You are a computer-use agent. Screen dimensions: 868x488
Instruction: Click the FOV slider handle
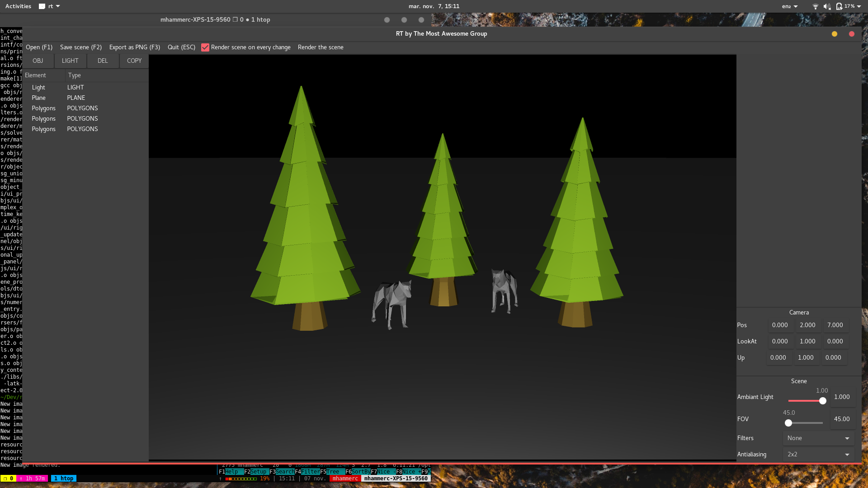tap(788, 423)
